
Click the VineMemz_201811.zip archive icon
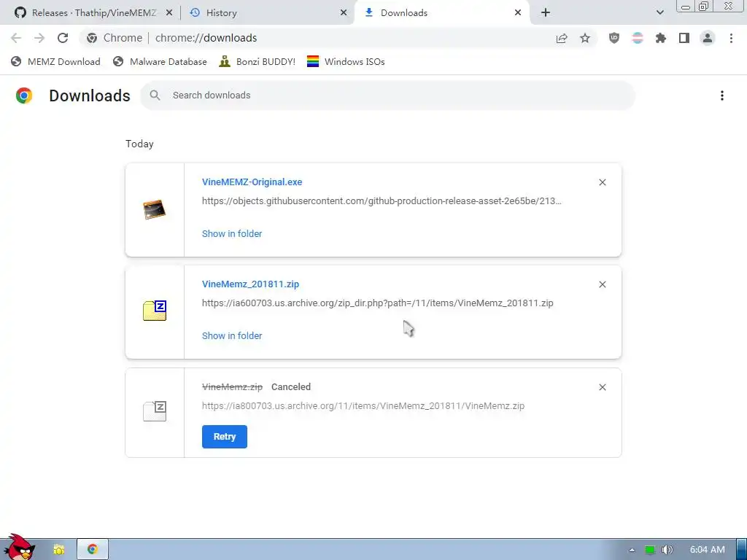[x=155, y=311]
